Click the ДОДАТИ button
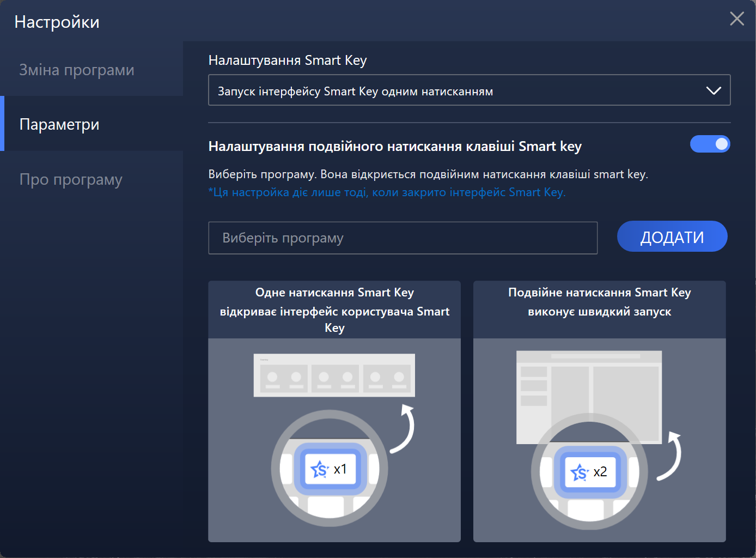Image resolution: width=756 pixels, height=558 pixels. [672, 236]
